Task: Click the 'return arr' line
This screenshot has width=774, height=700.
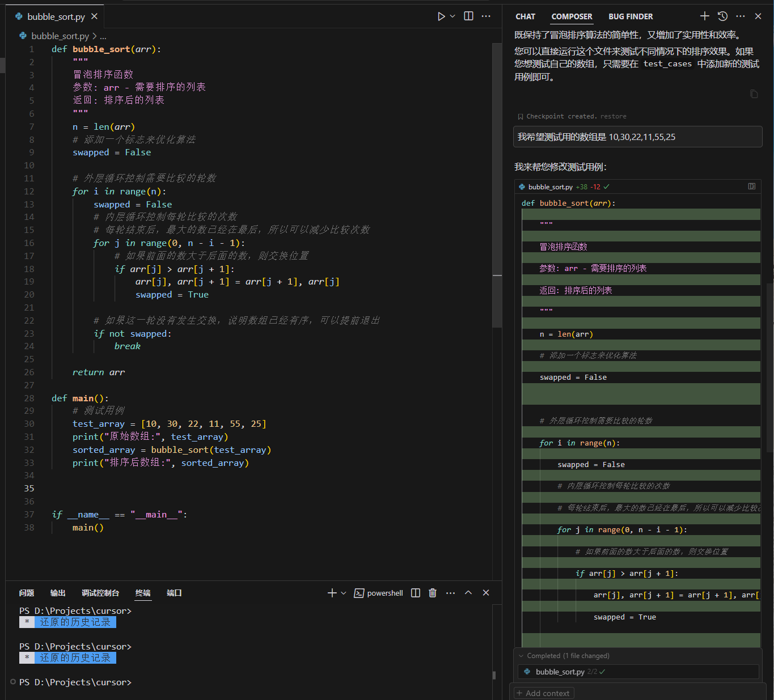Action: tap(99, 372)
